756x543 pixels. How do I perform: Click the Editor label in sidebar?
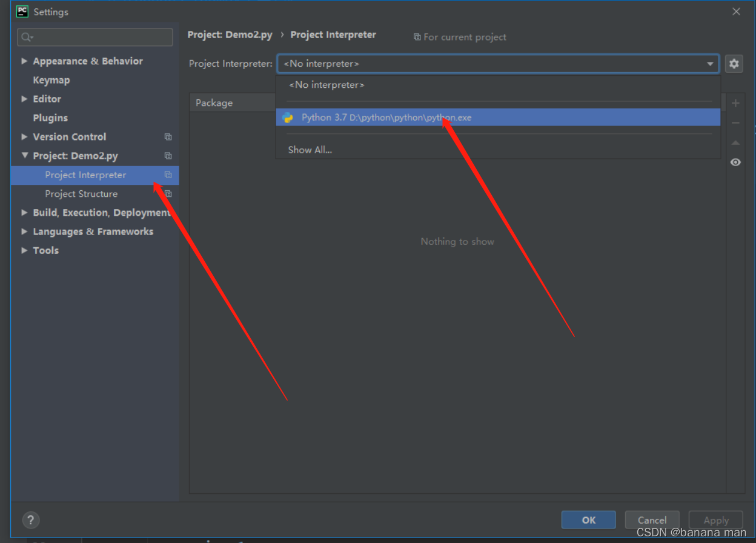[x=47, y=99]
